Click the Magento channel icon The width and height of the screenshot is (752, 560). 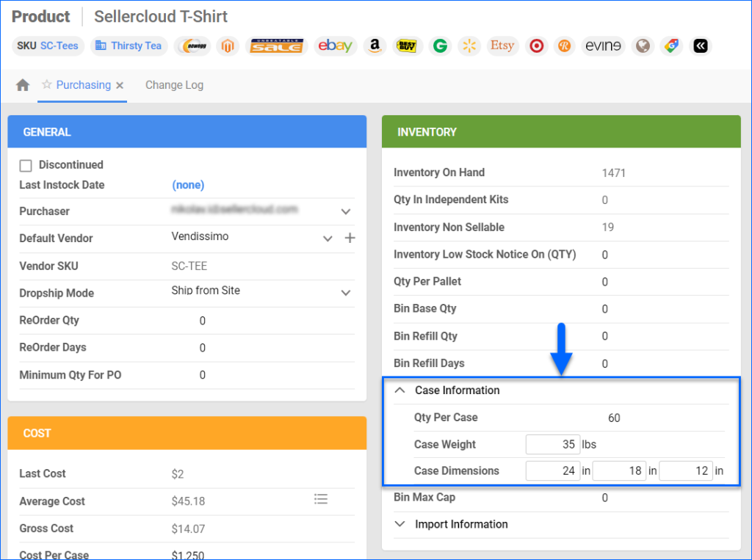(228, 46)
